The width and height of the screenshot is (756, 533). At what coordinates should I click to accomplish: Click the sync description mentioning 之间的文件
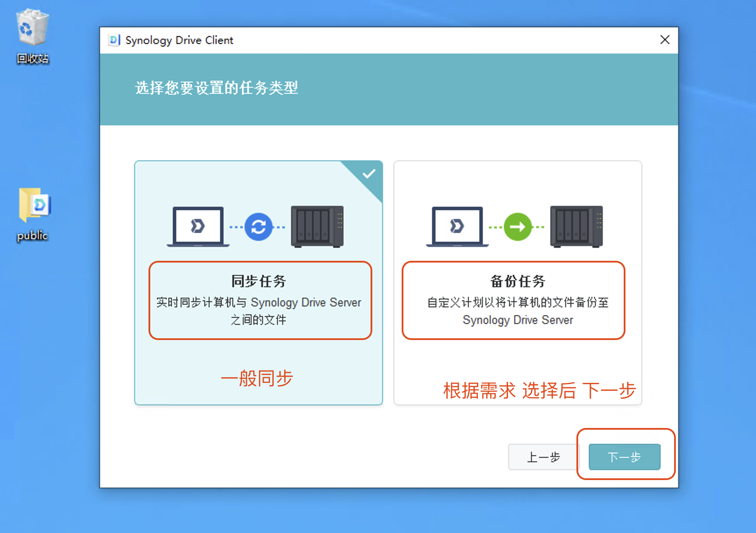pyautogui.click(x=258, y=311)
